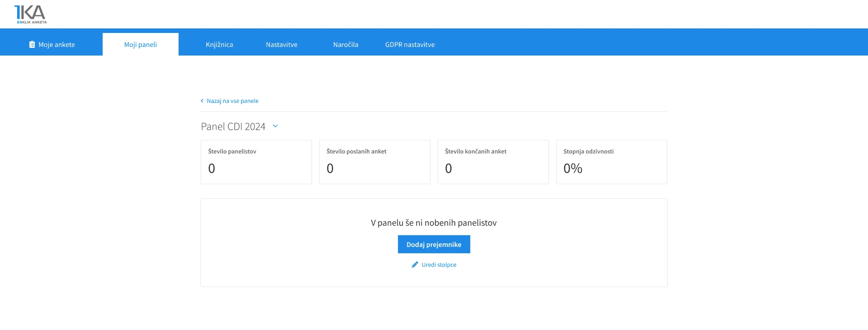Click the clipboard icon beside Moje ankete
Viewport: 868px width, 330px height.
pos(32,44)
